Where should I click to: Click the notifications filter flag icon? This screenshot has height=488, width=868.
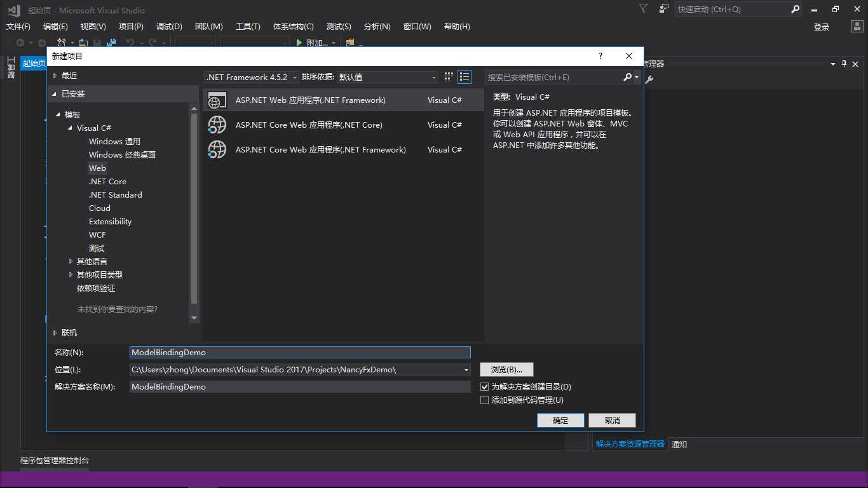[644, 9]
